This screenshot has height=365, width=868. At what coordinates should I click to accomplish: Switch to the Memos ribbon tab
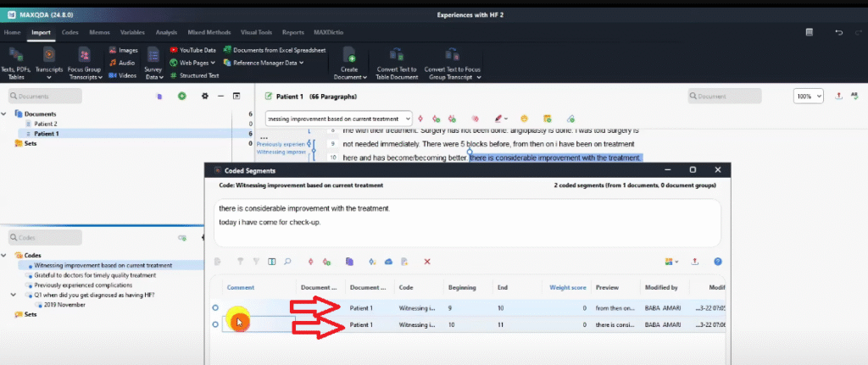click(100, 33)
